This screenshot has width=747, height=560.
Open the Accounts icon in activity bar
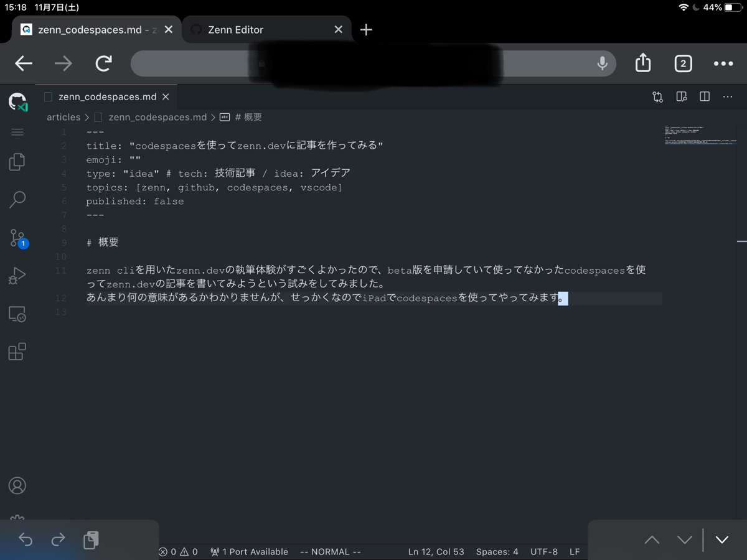click(x=17, y=485)
